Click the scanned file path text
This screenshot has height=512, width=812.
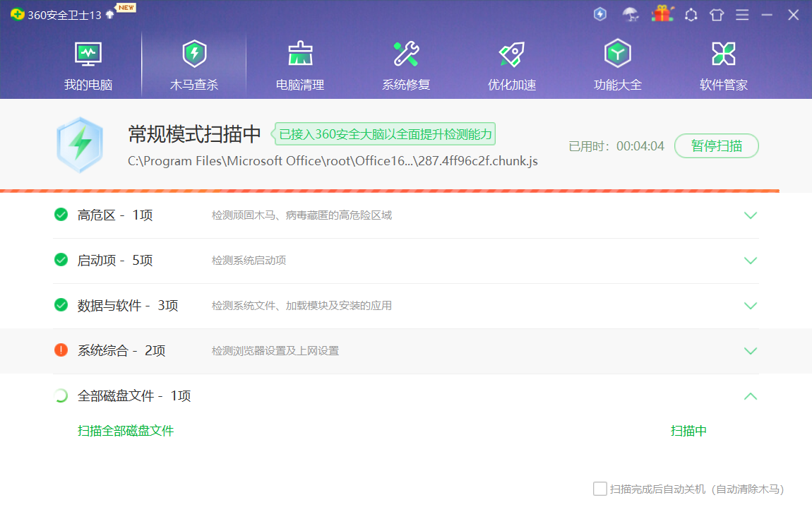[333, 161]
